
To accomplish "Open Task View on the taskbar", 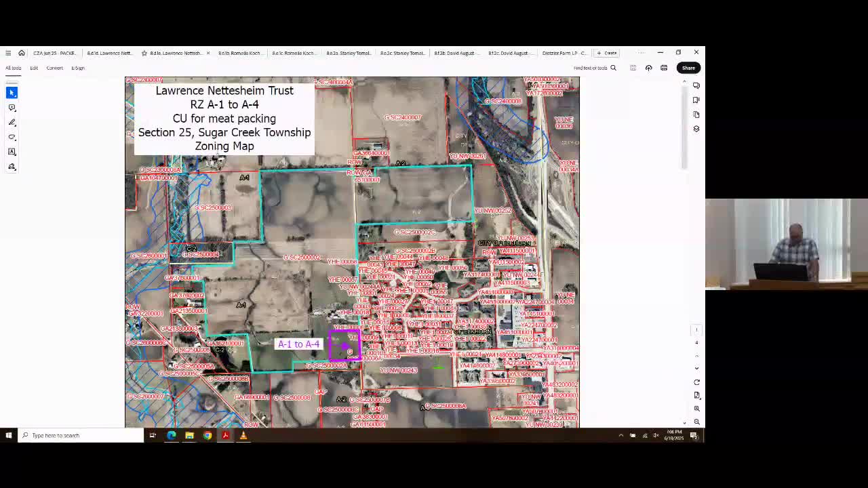I will [x=153, y=435].
